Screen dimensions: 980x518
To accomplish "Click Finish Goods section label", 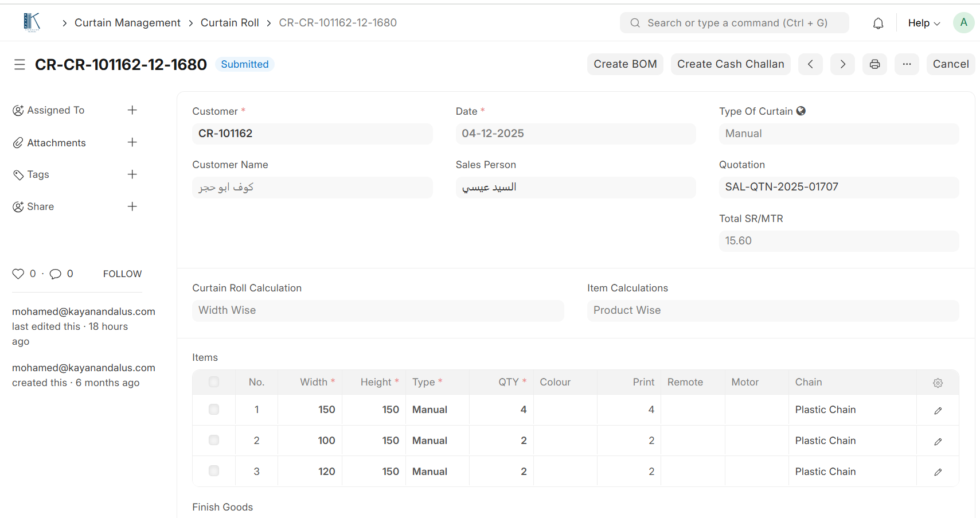I will (x=222, y=507).
